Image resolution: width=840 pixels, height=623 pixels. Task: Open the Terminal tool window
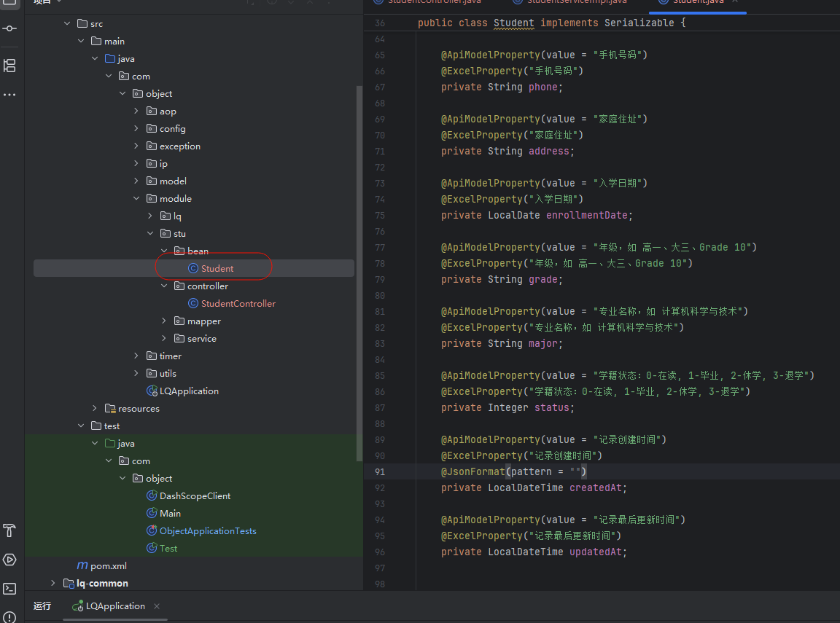point(9,589)
